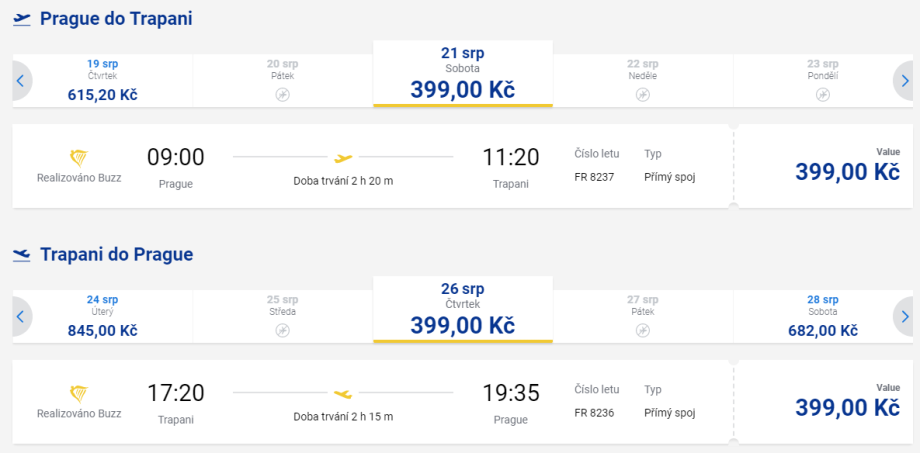The image size is (920, 453).
Task: Select the 19 srp Čtvrtek outbound date
Action: pyautogui.click(x=102, y=80)
